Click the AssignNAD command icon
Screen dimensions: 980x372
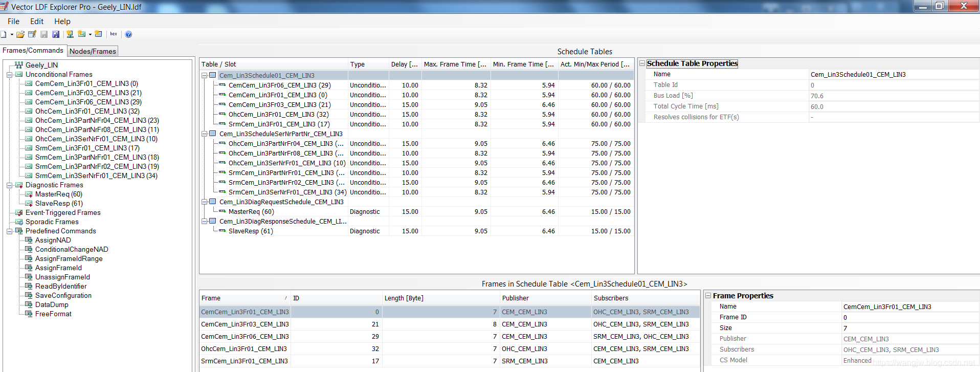coord(29,240)
